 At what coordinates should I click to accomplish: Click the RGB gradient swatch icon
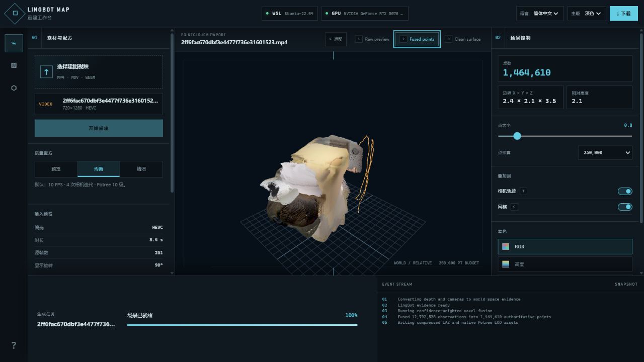coord(506,246)
